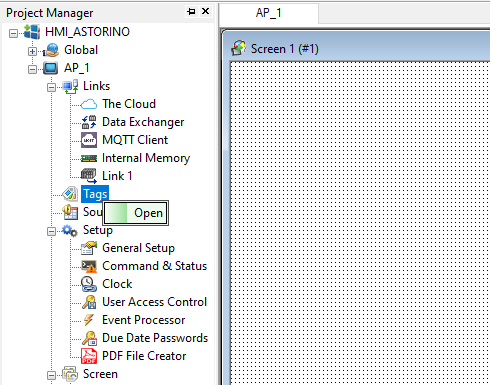Click the Screen 1 window icon
490x385 pixels.
click(239, 49)
